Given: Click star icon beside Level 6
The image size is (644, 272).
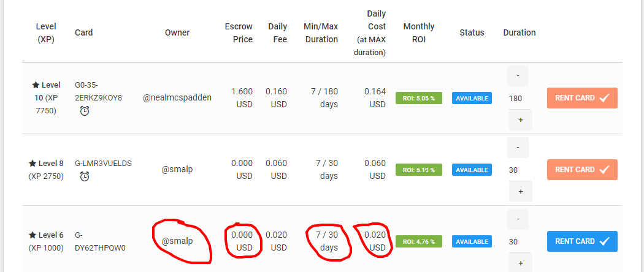Looking at the screenshot, I should click(x=33, y=235).
